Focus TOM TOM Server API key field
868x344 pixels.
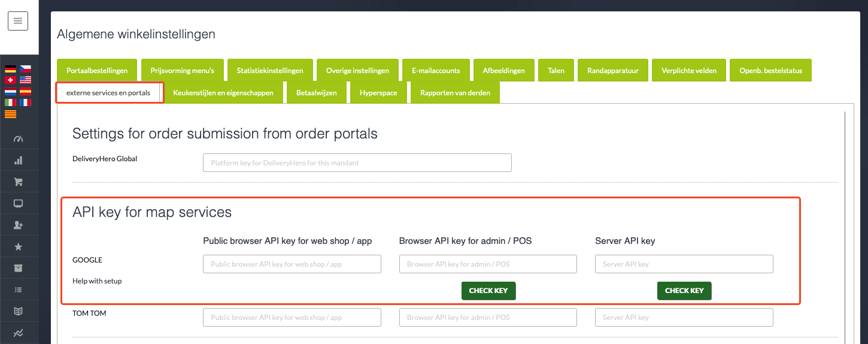[x=684, y=318]
